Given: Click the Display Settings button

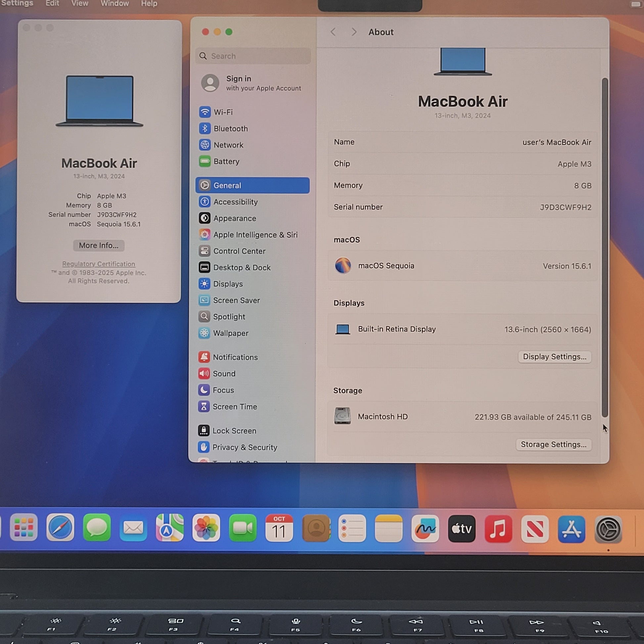Looking at the screenshot, I should click(x=554, y=357).
